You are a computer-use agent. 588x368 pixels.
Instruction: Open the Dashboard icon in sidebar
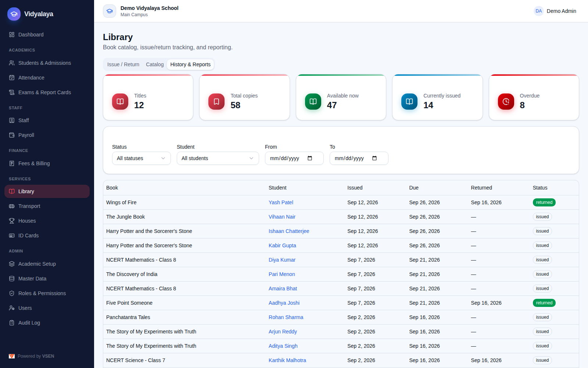coord(12,35)
